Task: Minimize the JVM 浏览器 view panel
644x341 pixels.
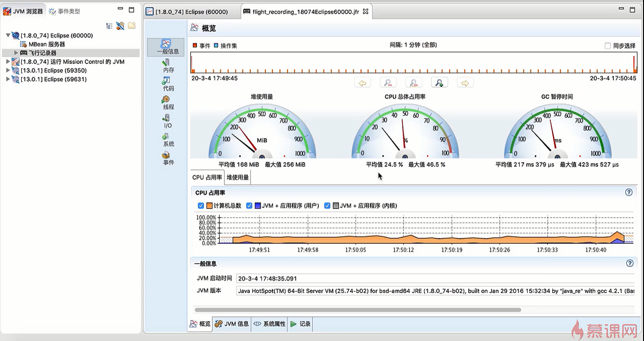Action: click(120, 9)
